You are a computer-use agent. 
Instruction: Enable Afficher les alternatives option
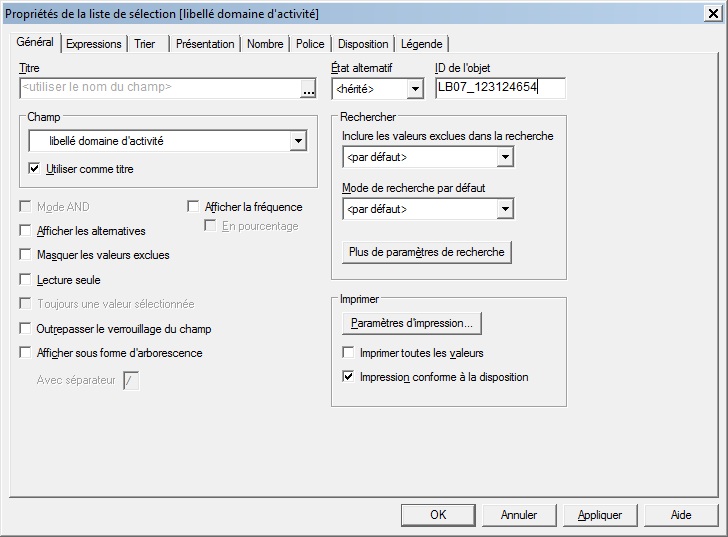pos(26,231)
